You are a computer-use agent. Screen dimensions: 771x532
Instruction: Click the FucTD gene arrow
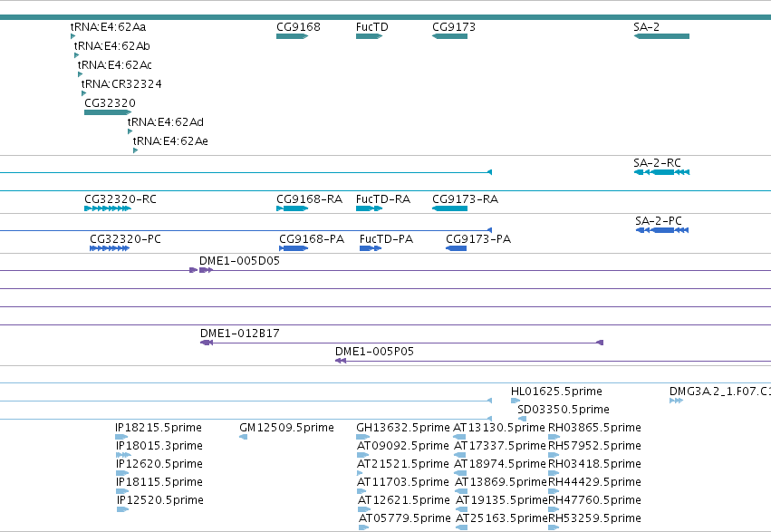(x=370, y=36)
